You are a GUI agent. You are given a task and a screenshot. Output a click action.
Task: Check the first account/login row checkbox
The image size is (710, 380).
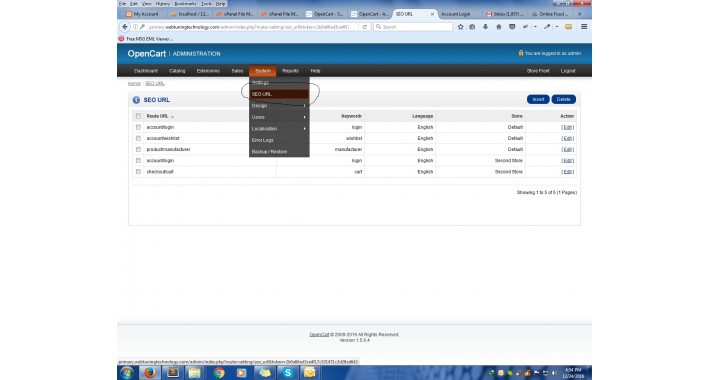(138, 127)
